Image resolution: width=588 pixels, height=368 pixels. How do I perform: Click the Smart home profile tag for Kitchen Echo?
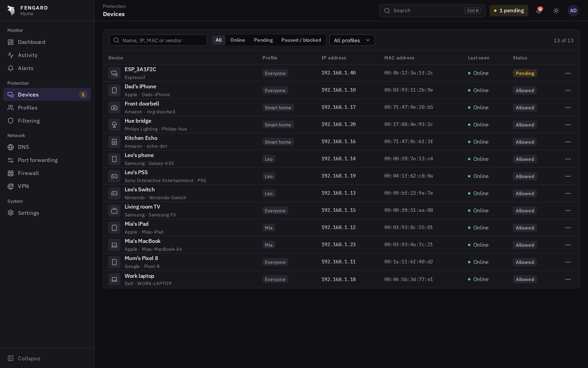(278, 142)
